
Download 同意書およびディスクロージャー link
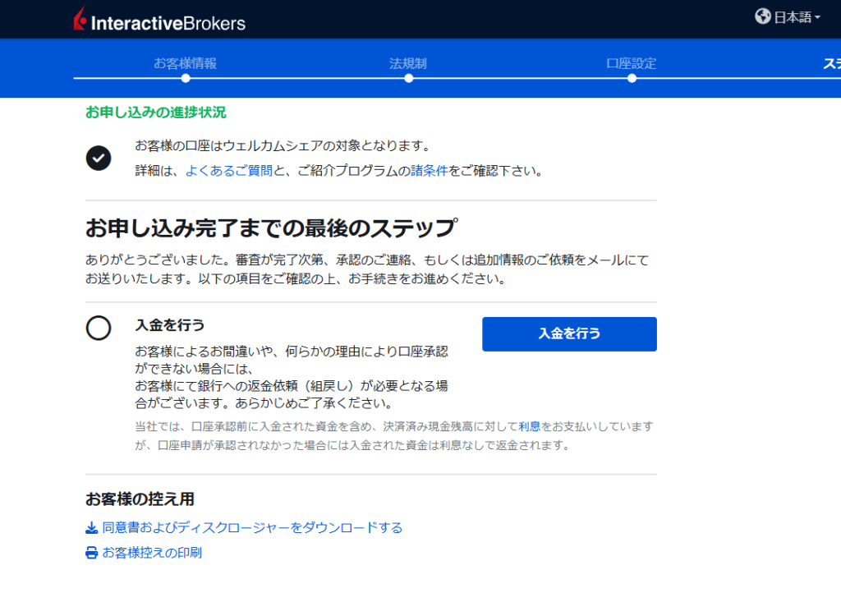[252, 527]
